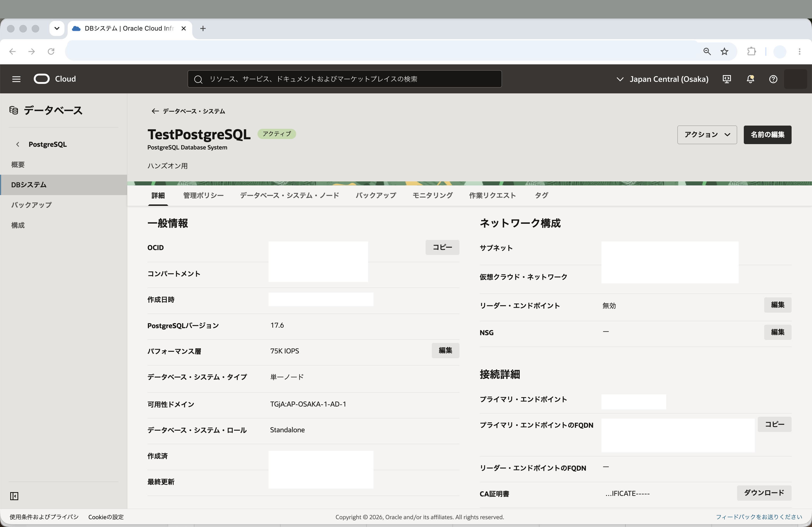Click the search magnifier icon in console bar
Image resolution: width=812 pixels, height=527 pixels.
(198, 79)
